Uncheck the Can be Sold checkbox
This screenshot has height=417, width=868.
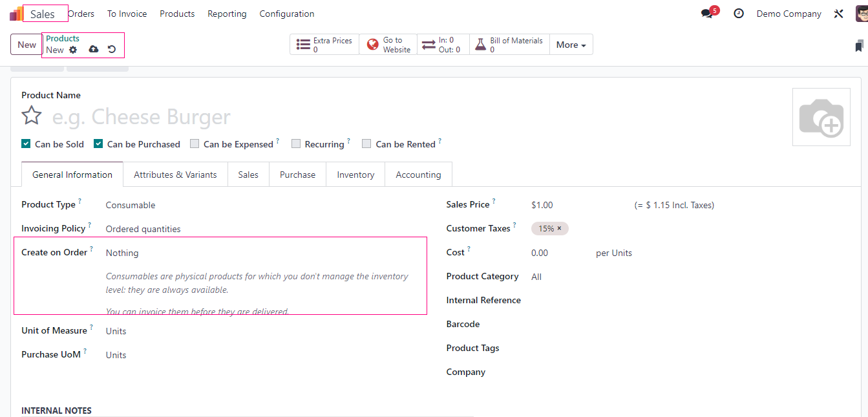pyautogui.click(x=26, y=144)
